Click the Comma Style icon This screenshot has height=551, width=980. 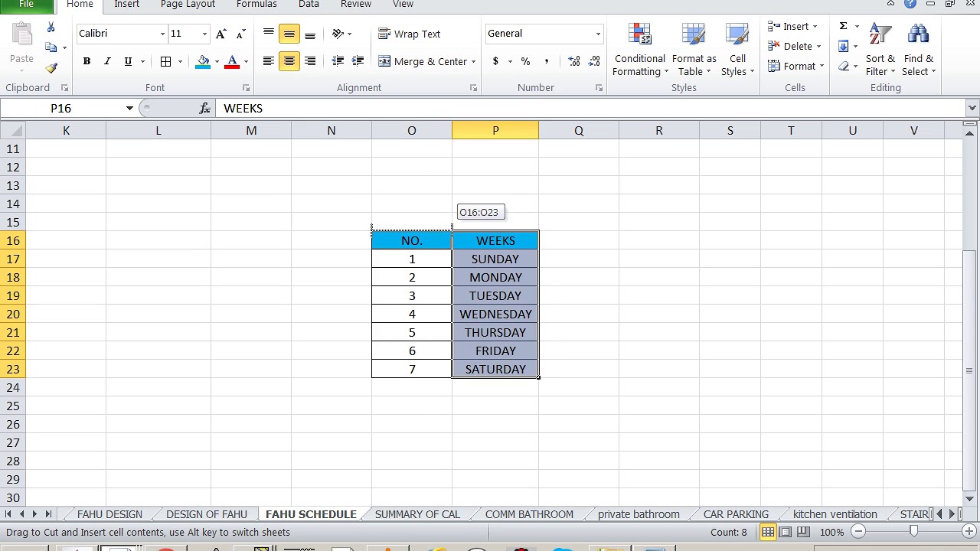(x=546, y=61)
